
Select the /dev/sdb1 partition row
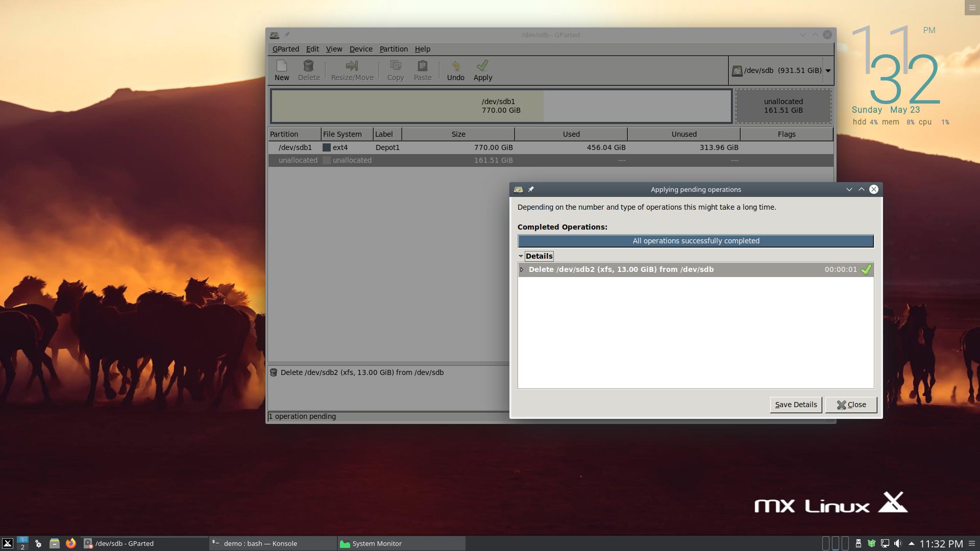pos(551,147)
